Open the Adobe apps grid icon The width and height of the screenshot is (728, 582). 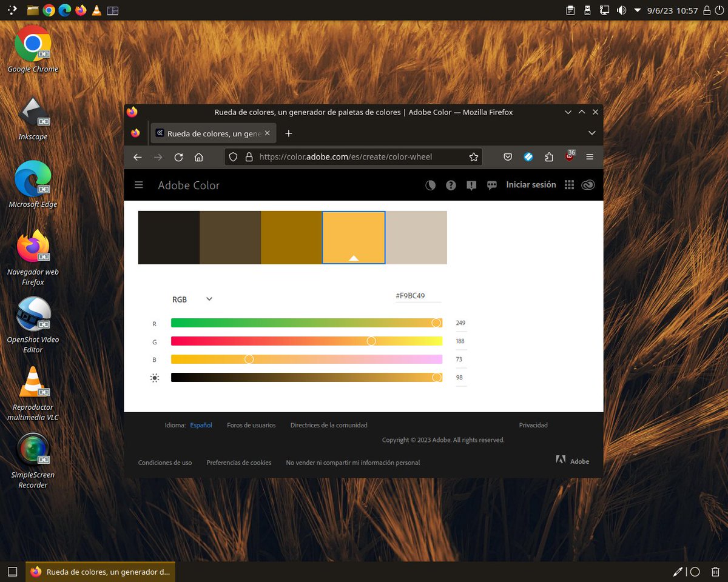point(569,186)
